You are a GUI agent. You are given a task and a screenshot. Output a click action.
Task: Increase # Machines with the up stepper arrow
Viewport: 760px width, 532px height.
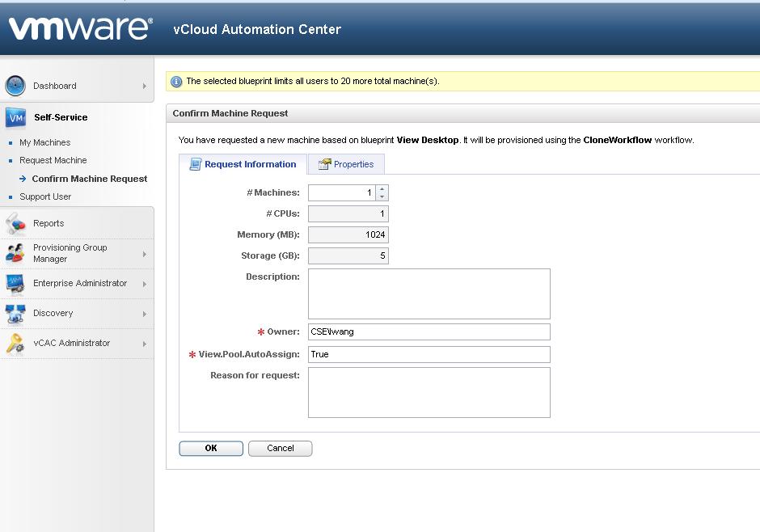coord(382,188)
